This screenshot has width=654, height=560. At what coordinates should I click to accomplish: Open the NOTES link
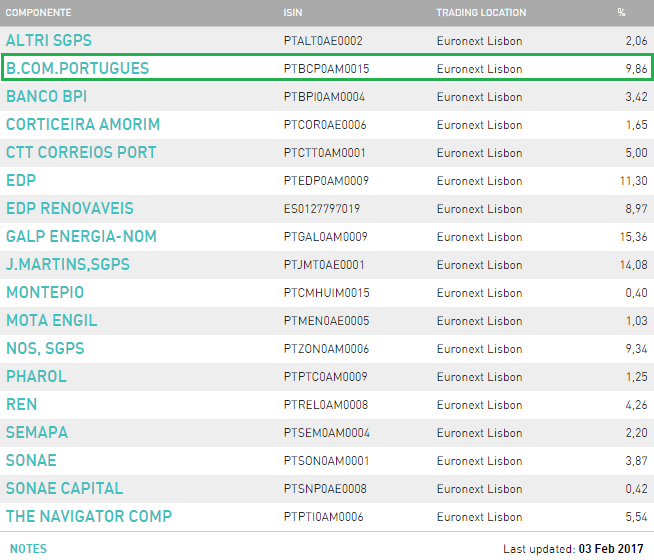click(x=28, y=549)
